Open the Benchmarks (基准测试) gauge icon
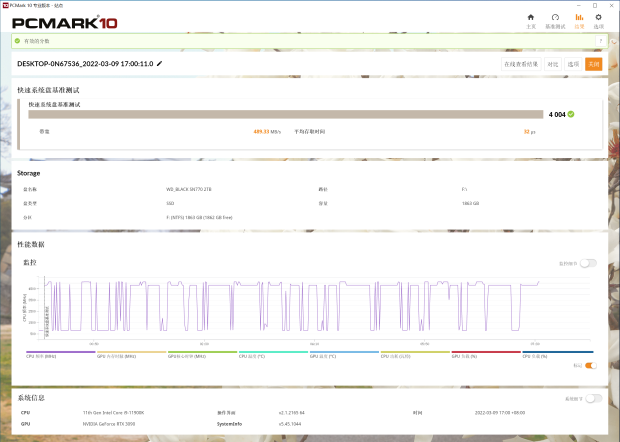 click(x=555, y=17)
